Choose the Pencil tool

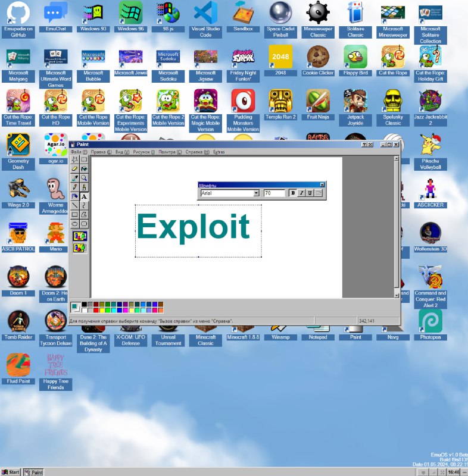click(75, 187)
